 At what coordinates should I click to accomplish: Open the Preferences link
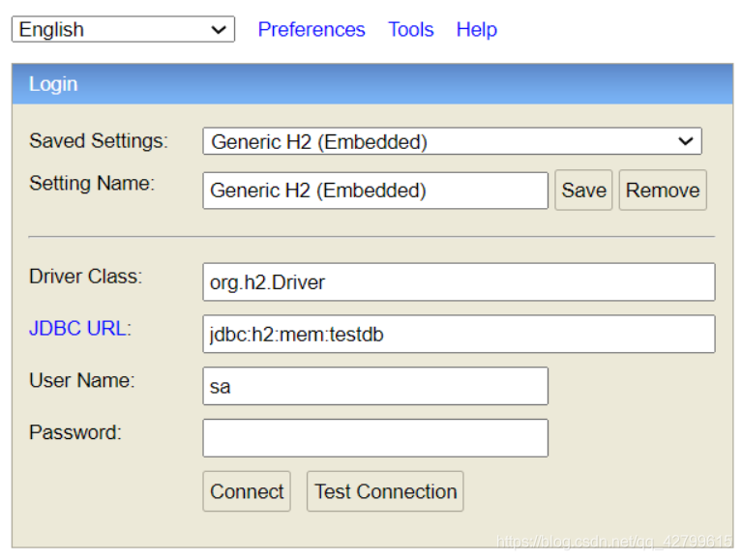(312, 29)
